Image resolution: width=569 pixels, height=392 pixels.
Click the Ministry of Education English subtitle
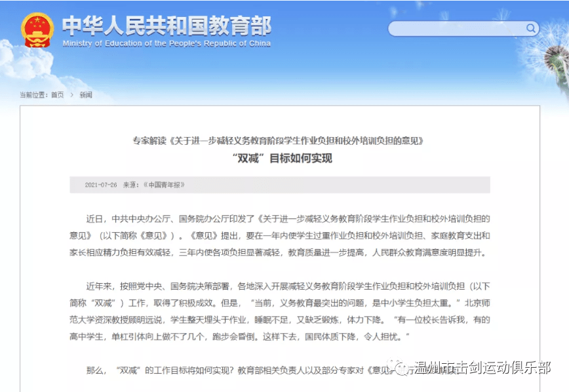coord(167,44)
